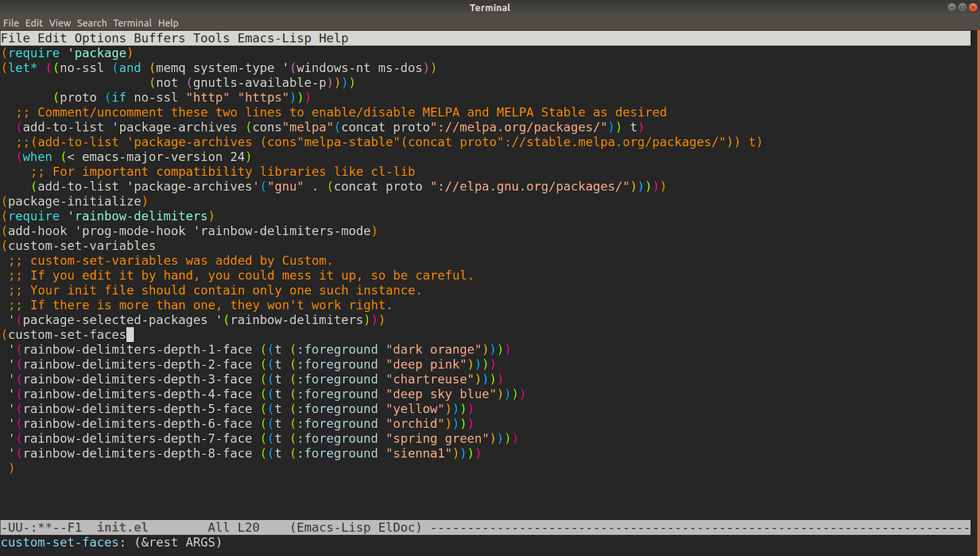Open Emacs Options menu
980x556 pixels.
point(100,38)
